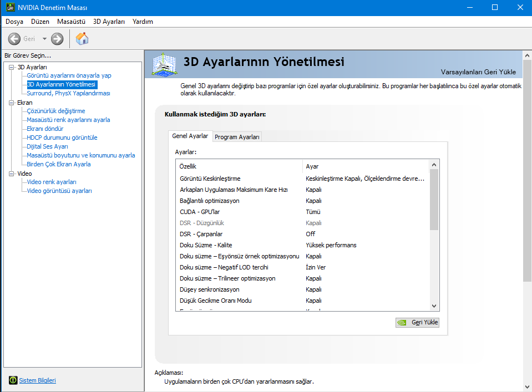Screen dimensions: 532x392
Task: Open the Dosya menu
Action: (x=14, y=22)
